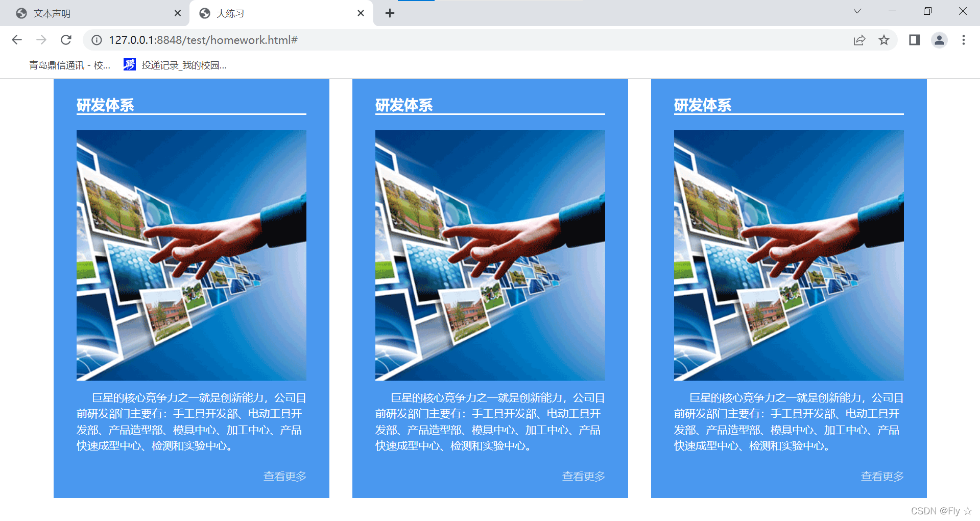Click the 研发体系 heading in first card
Viewport: 980px width, 521px height.
tap(105, 105)
